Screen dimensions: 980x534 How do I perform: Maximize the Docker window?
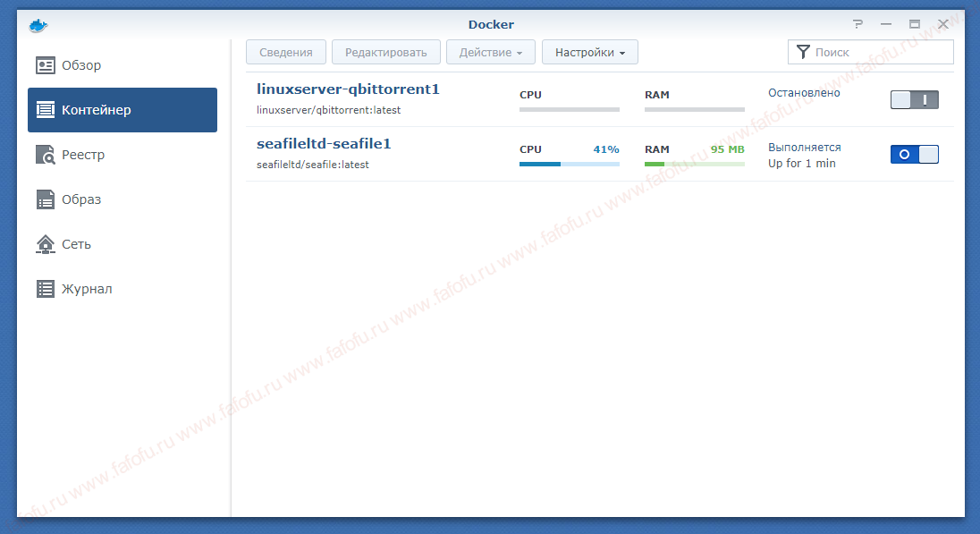tap(915, 24)
